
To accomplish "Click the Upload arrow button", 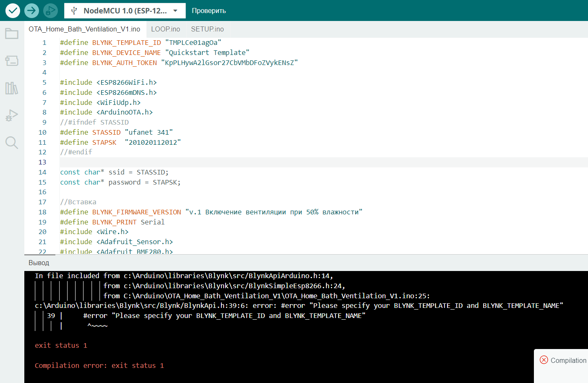I will coord(31,10).
